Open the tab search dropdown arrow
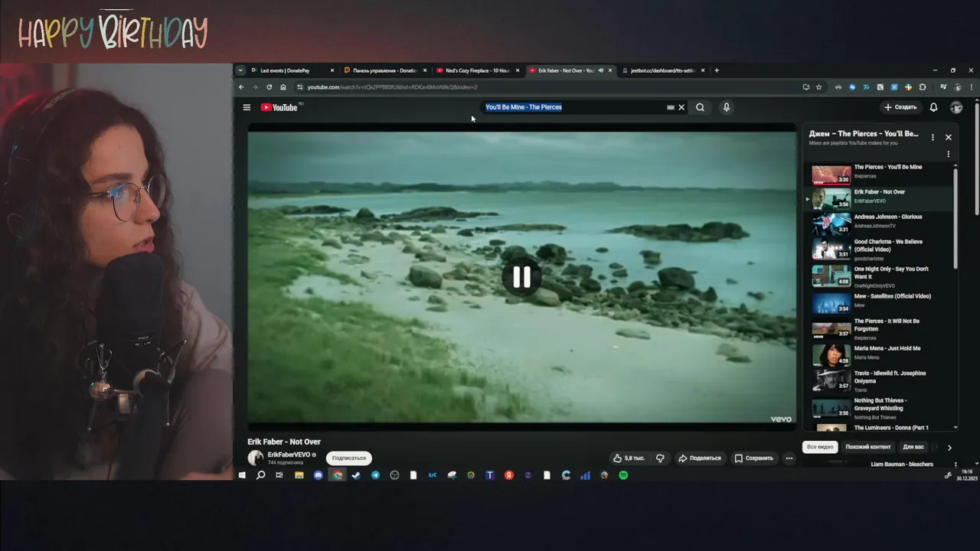Viewport: 980px width, 551px height. [x=240, y=70]
